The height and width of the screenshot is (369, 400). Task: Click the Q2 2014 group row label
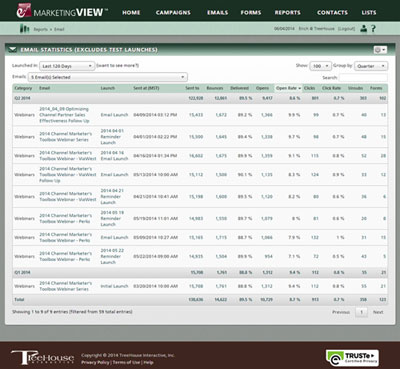pyautogui.click(x=22, y=98)
